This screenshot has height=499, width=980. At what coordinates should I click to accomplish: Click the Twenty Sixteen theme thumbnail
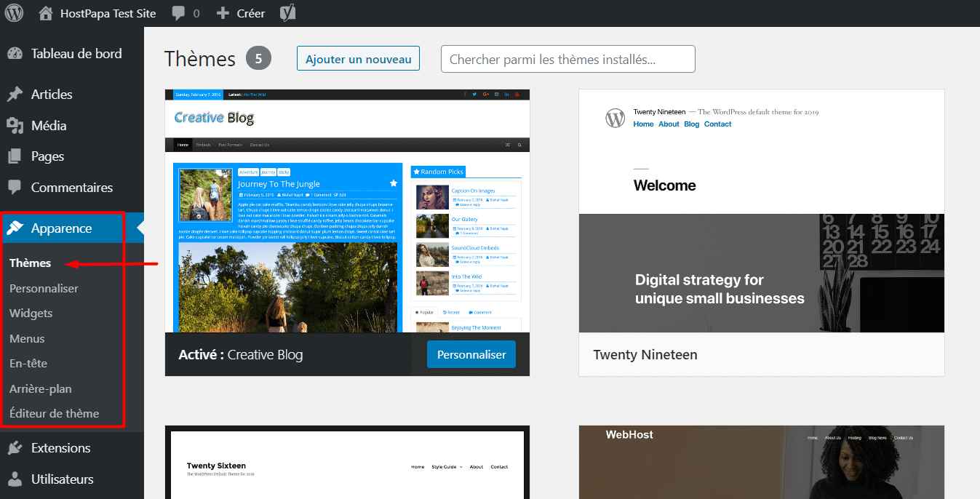[347, 462]
